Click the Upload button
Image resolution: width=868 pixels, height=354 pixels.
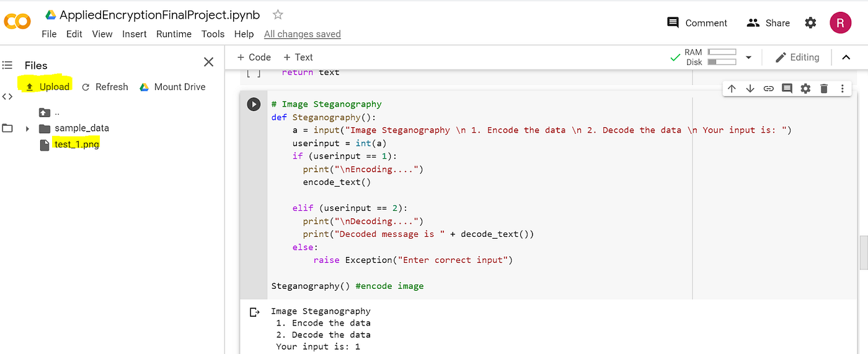(x=46, y=87)
